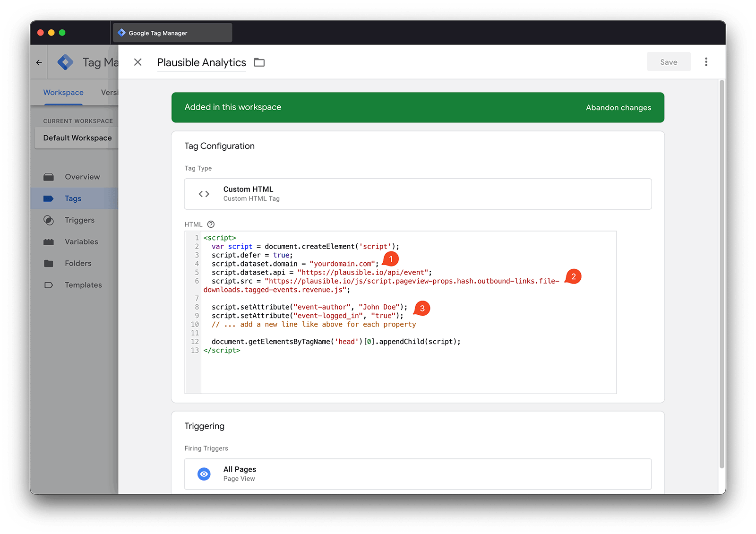Click Abandon changes in green banner

click(x=618, y=108)
